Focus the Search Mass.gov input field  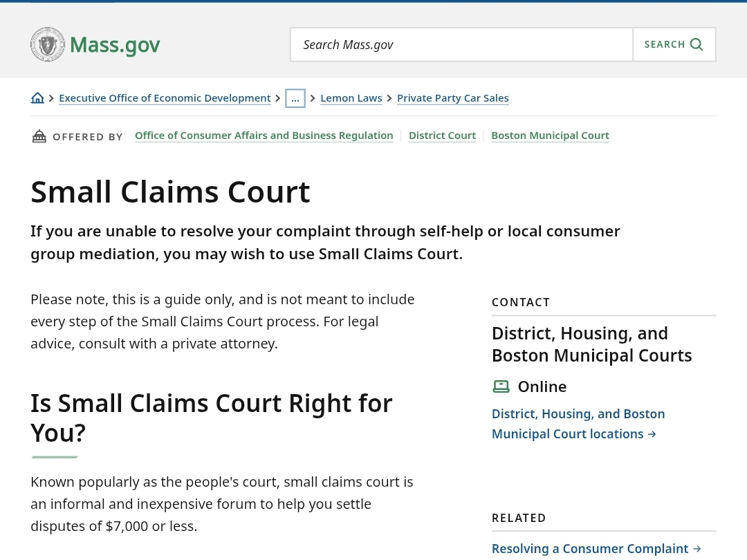click(x=461, y=45)
